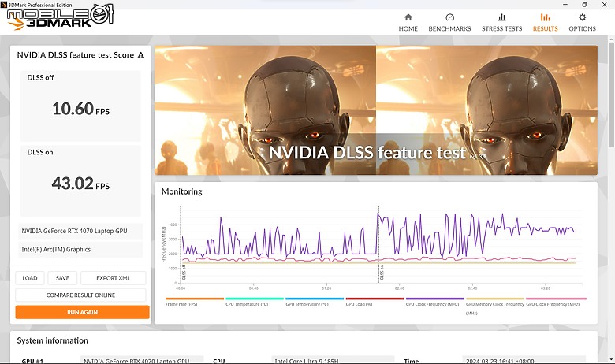Click the DLSS on marker on chart
The image size is (615, 364).
click(382, 273)
